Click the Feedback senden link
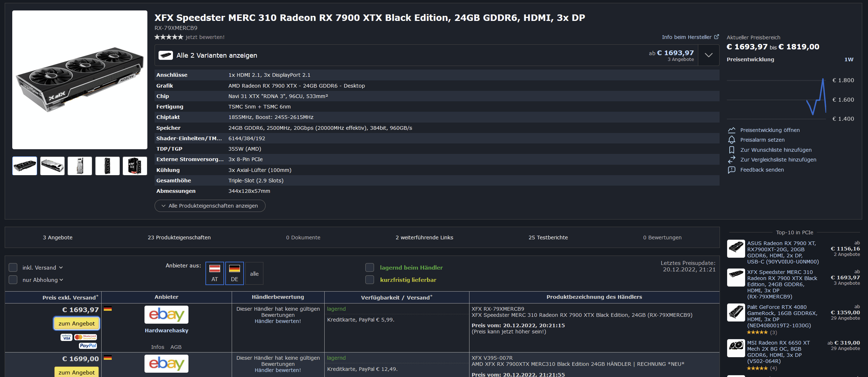This screenshot has height=377, width=868. click(762, 170)
